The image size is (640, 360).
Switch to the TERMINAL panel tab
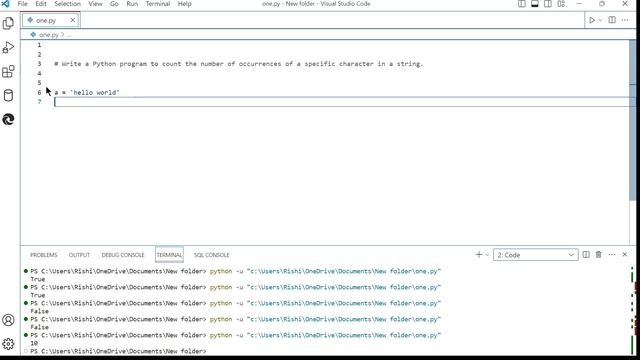tap(169, 255)
